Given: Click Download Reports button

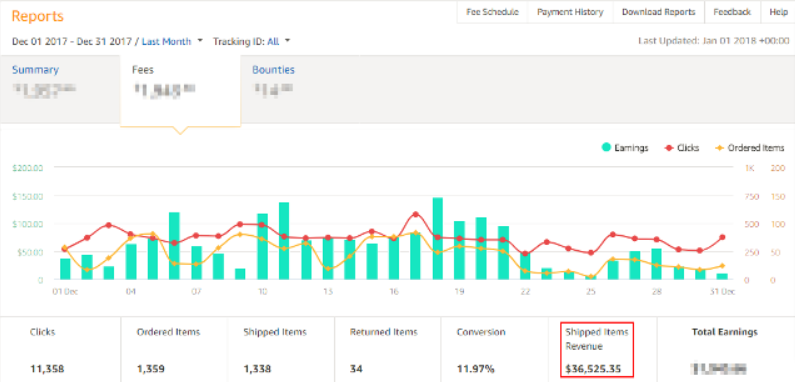Looking at the screenshot, I should (659, 12).
